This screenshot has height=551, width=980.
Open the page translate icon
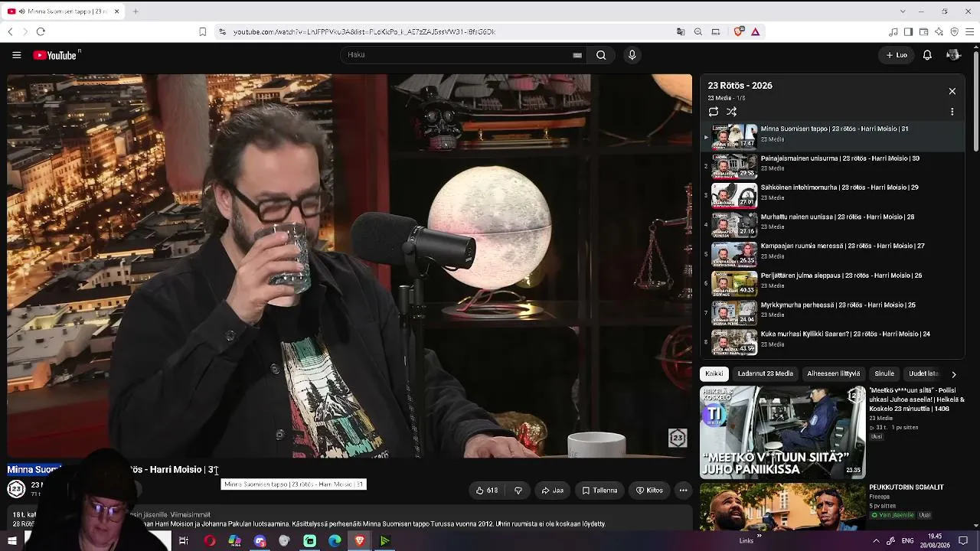(x=681, y=31)
